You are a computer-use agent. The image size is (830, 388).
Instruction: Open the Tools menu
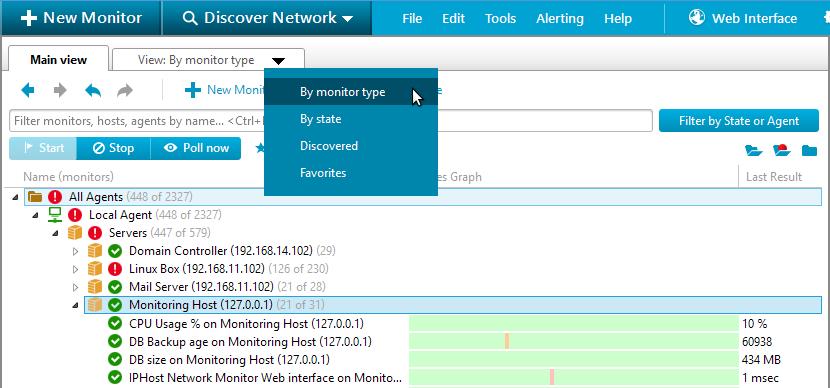(500, 19)
